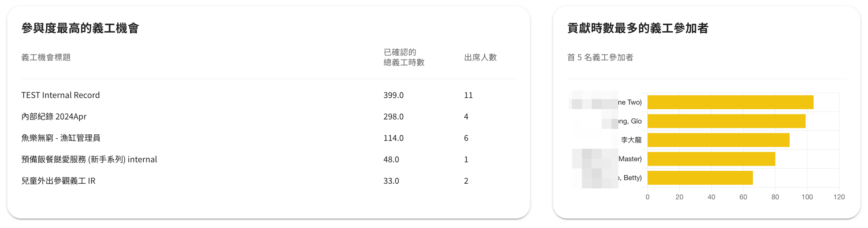Click the 貢獻時數最多的義工參加者 heading
This screenshot has width=868, height=228.
(638, 28)
